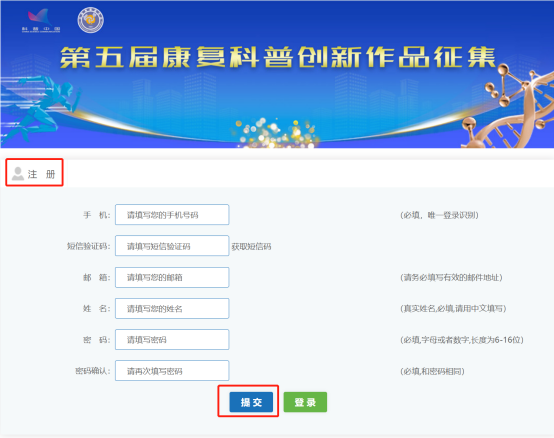Click the 科普中国 logo in banner

41,21
